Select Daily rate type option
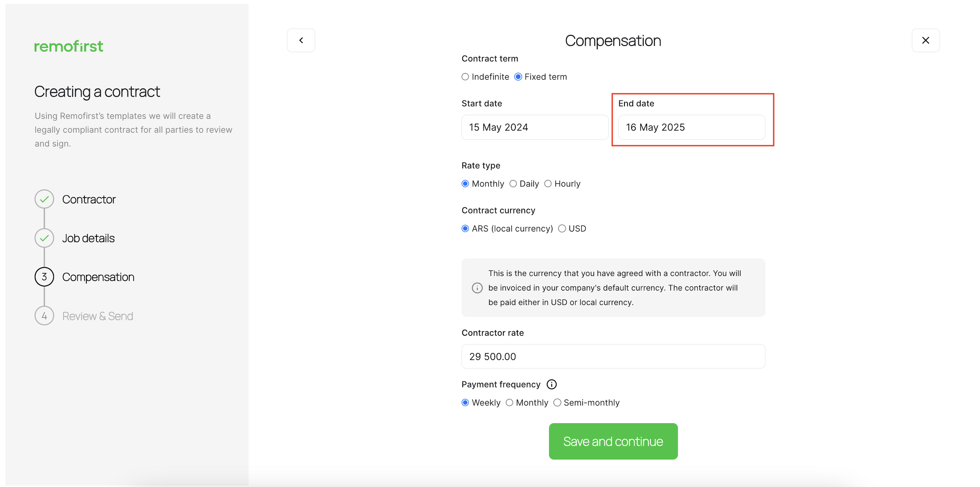This screenshot has width=980, height=487. tap(513, 184)
